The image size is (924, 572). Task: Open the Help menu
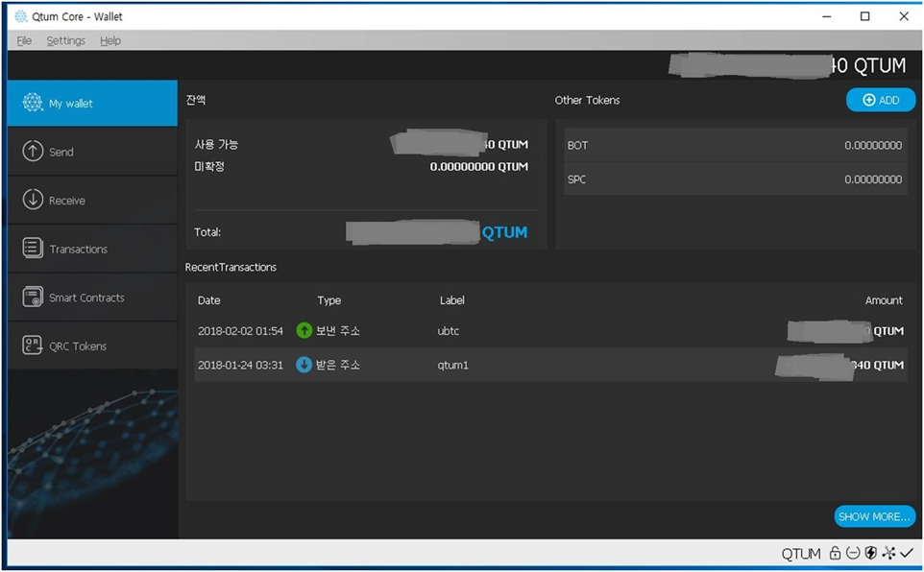[x=110, y=40]
